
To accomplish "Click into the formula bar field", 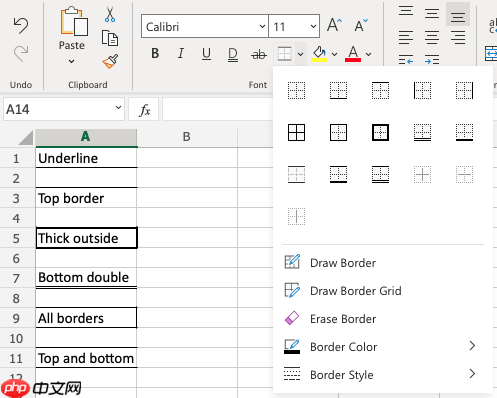I will click(x=217, y=109).
